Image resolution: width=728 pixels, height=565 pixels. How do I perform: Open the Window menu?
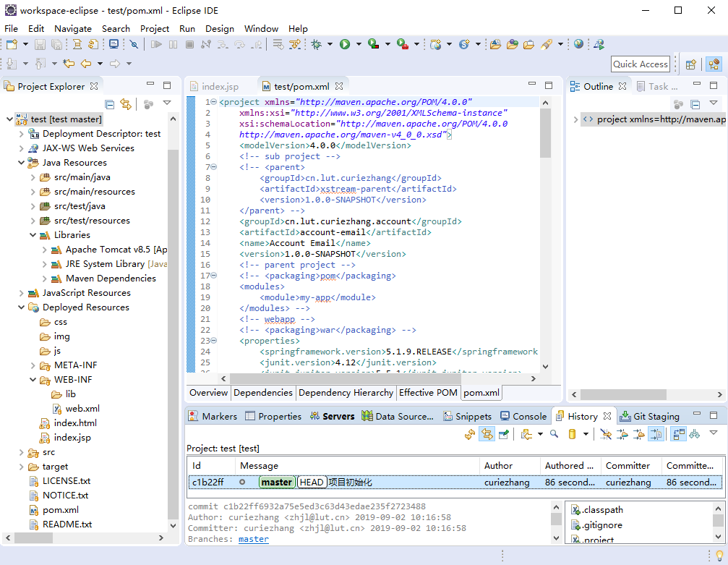point(261,28)
